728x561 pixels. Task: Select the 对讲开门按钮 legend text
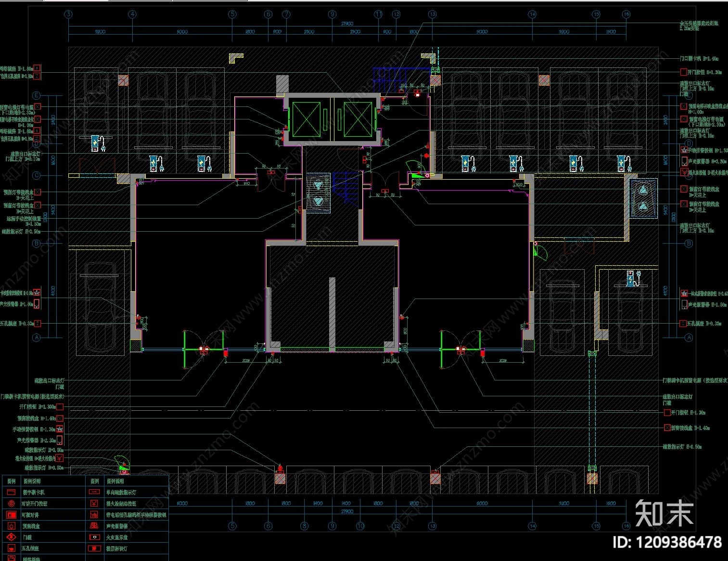click(35, 503)
